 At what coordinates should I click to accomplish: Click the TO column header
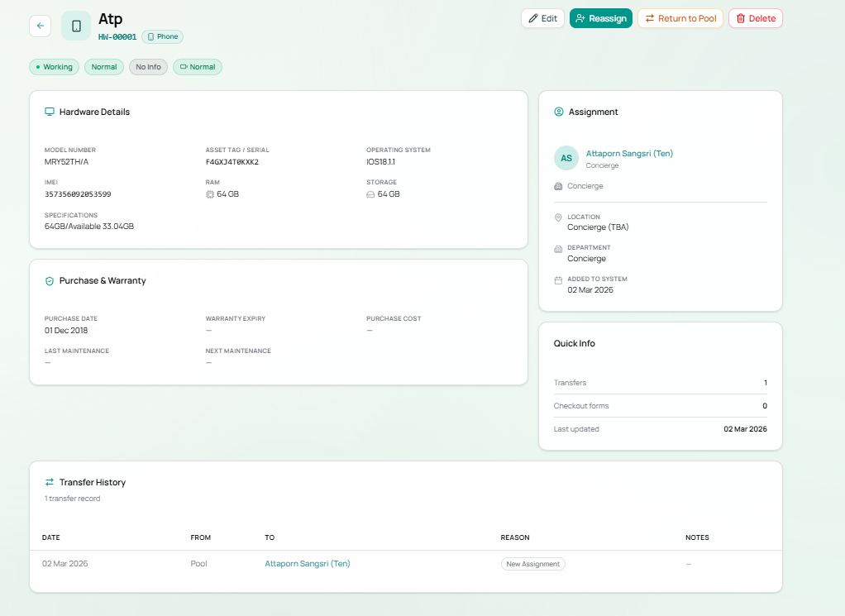[x=270, y=537]
